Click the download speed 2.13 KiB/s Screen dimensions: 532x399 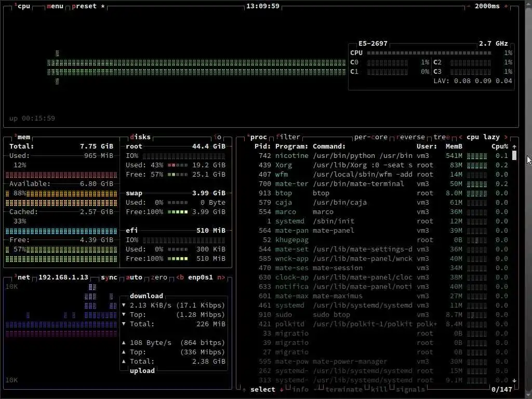point(151,305)
